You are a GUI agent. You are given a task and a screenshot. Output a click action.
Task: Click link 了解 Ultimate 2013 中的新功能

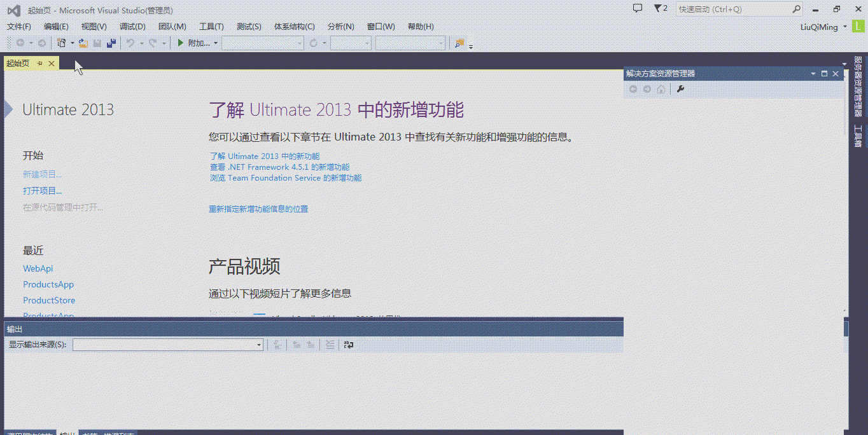click(265, 156)
